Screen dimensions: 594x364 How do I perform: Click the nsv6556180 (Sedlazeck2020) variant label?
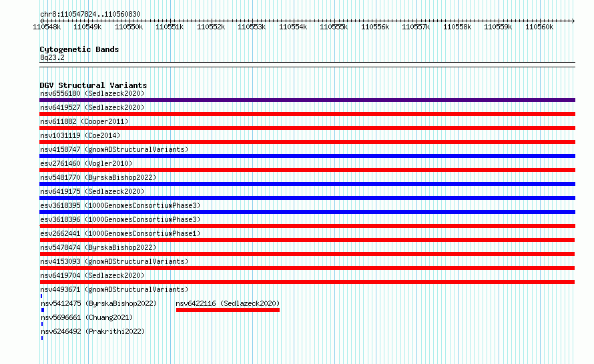(x=92, y=93)
